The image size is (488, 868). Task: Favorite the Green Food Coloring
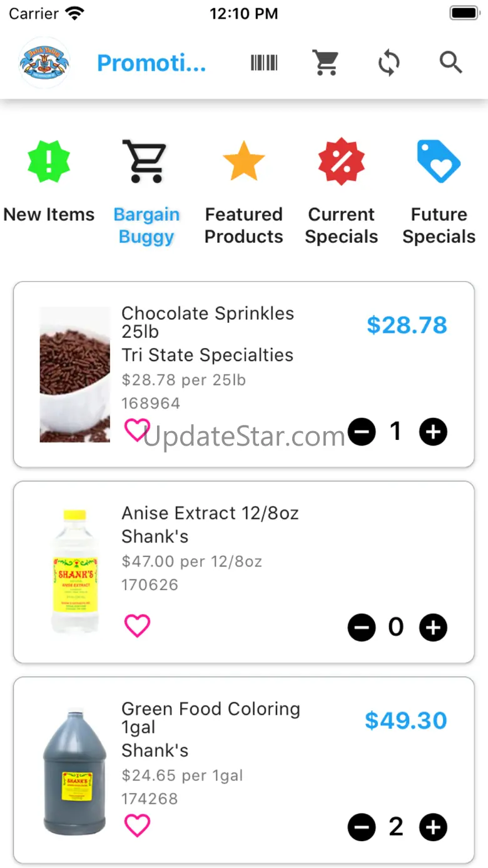pos(137,825)
